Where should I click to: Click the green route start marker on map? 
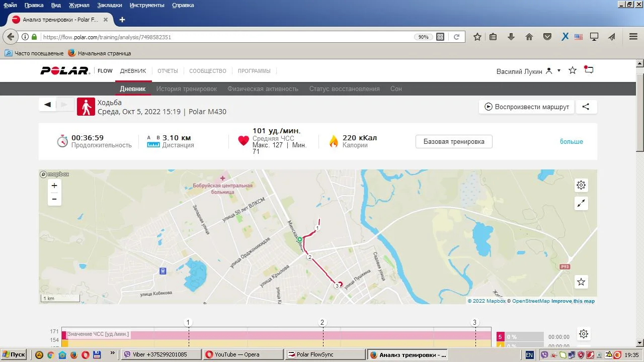pyautogui.click(x=299, y=239)
